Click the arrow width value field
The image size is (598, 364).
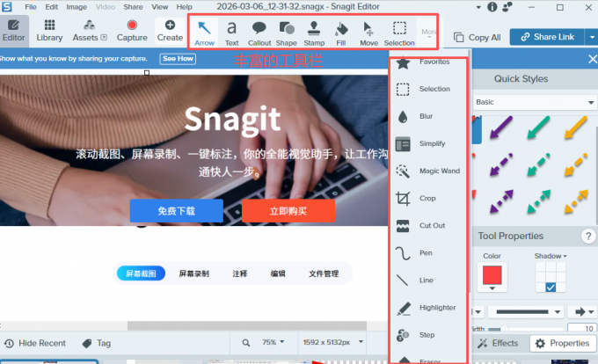tap(582, 328)
